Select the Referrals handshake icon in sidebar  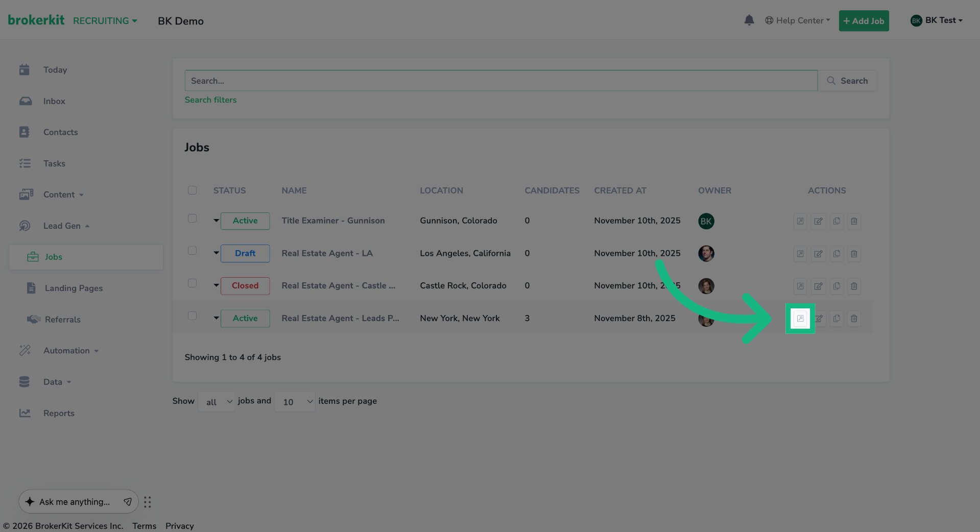[x=33, y=319]
